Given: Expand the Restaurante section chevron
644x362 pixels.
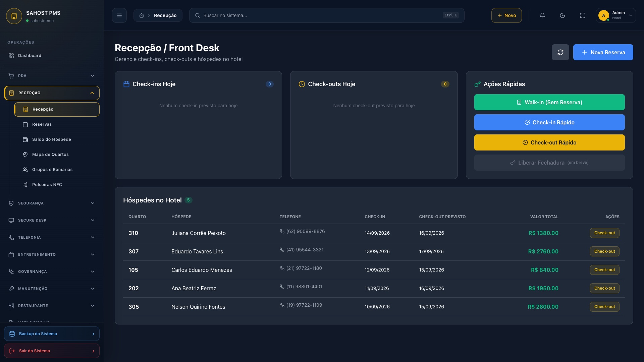Looking at the screenshot, I should [93, 306].
